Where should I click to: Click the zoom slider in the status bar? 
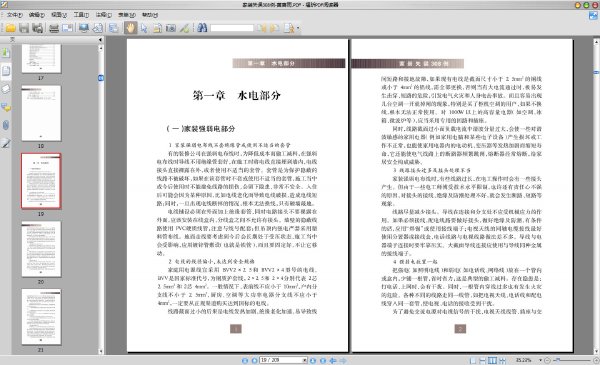572,360
